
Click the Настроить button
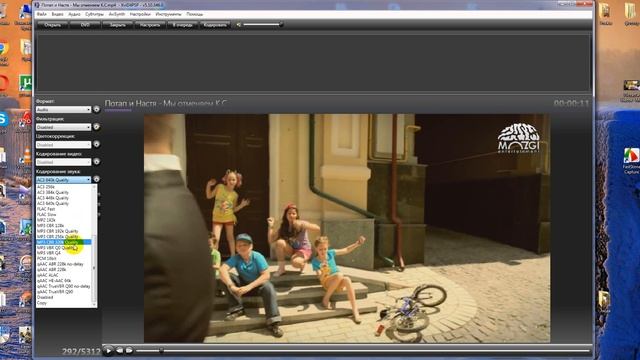pyautogui.click(x=150, y=25)
